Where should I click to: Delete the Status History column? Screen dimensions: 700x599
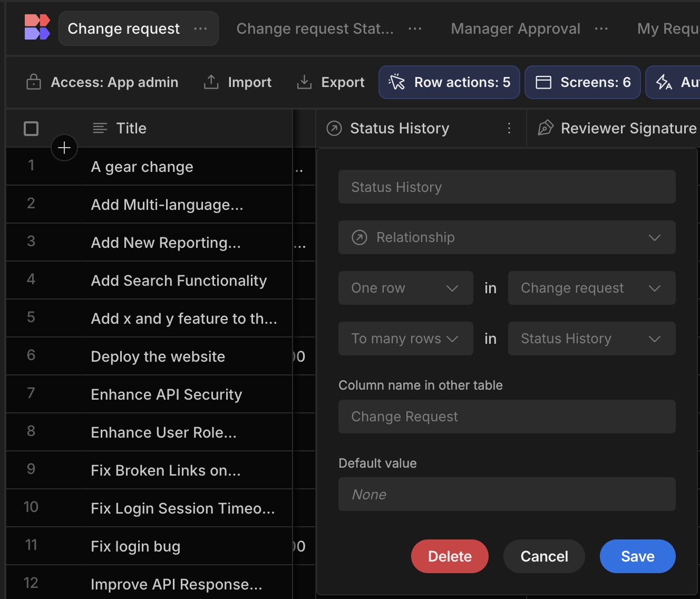click(x=450, y=556)
